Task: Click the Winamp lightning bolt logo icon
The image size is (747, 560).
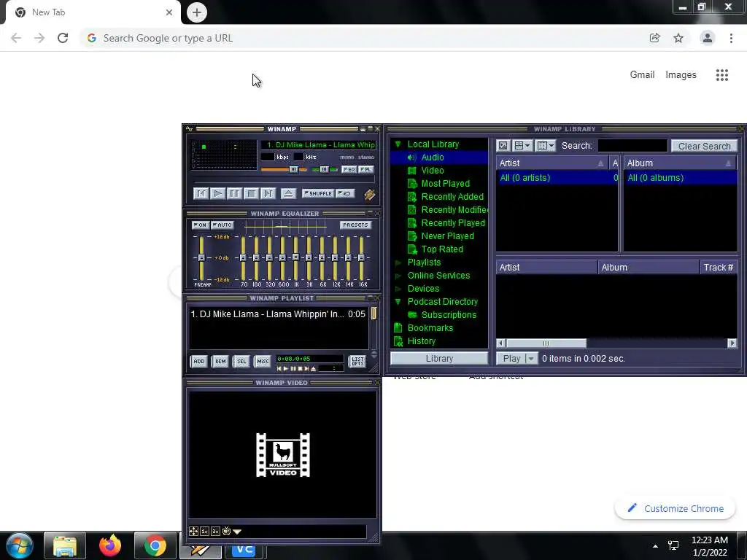Action: point(370,194)
